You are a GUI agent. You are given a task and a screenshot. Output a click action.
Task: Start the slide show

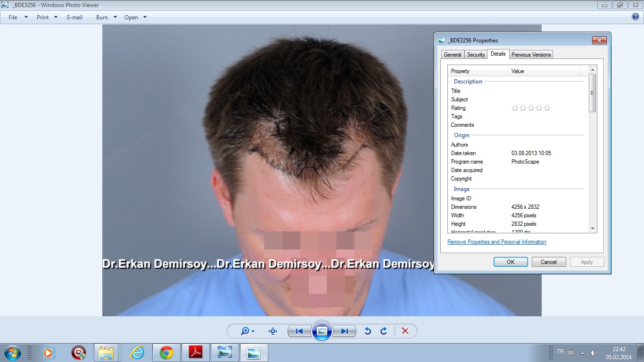(x=322, y=331)
